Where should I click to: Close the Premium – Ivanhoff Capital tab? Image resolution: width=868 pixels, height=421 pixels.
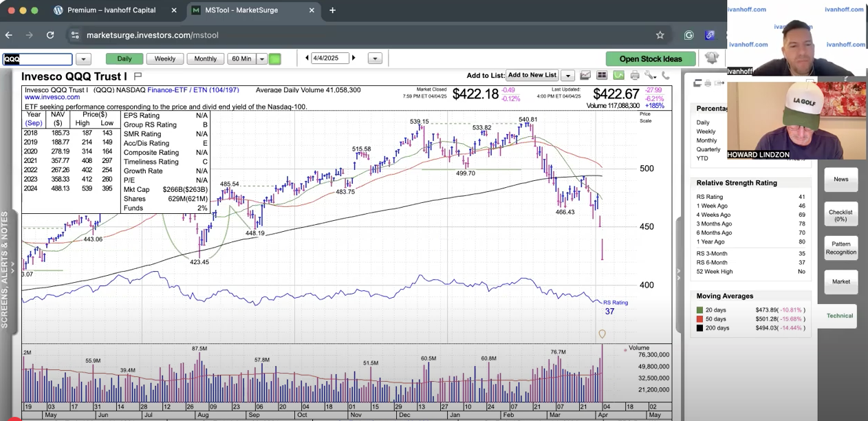coord(173,10)
